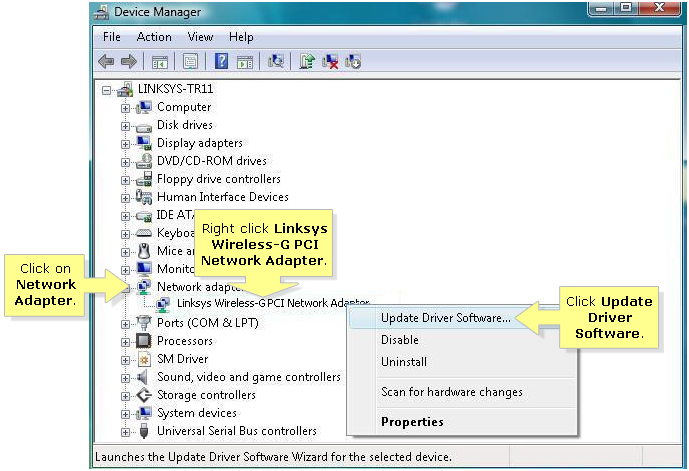Expand the Floppy drive controllers node

[125, 180]
